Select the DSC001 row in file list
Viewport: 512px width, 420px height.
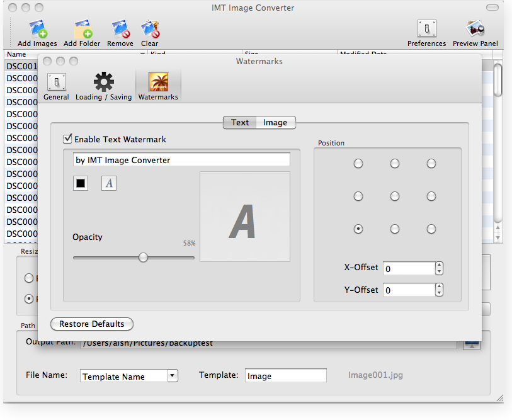coord(21,66)
